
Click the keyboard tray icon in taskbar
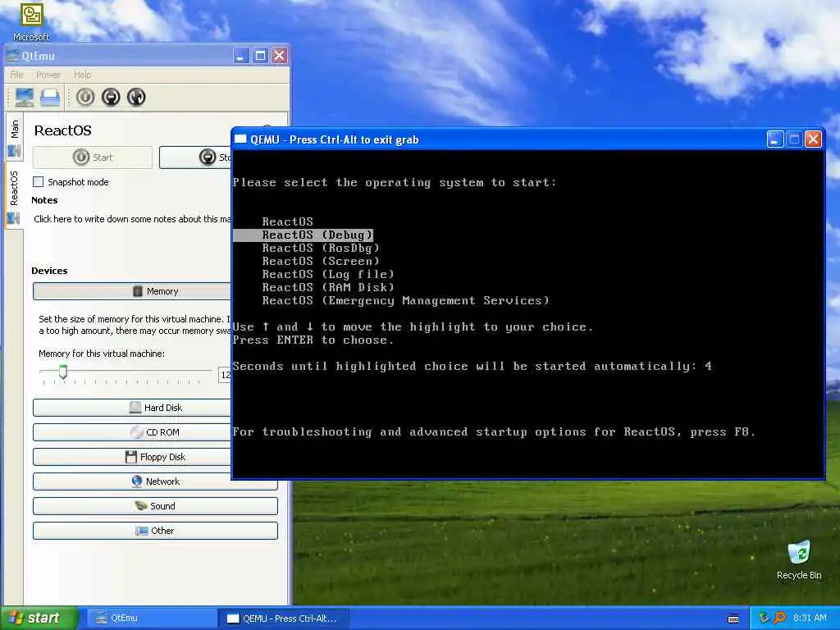(733, 619)
